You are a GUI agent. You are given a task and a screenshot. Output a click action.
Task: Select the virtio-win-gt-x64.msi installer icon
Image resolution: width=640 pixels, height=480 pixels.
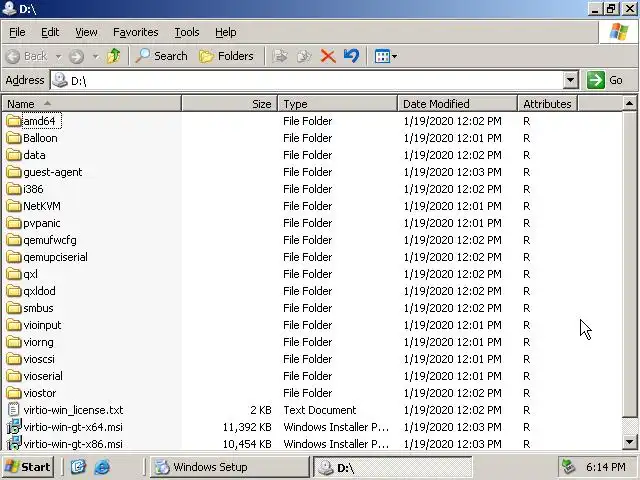(13, 427)
